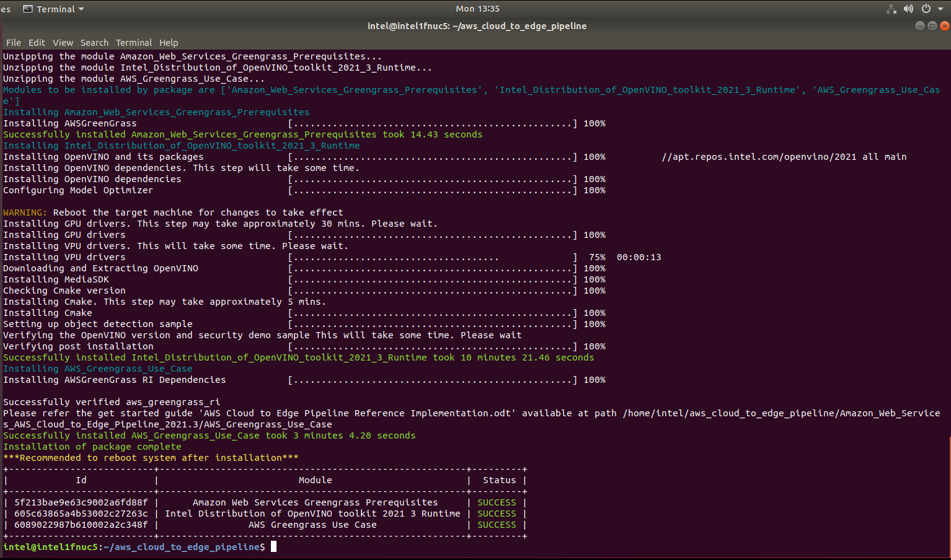Open the network status icon

891,9
